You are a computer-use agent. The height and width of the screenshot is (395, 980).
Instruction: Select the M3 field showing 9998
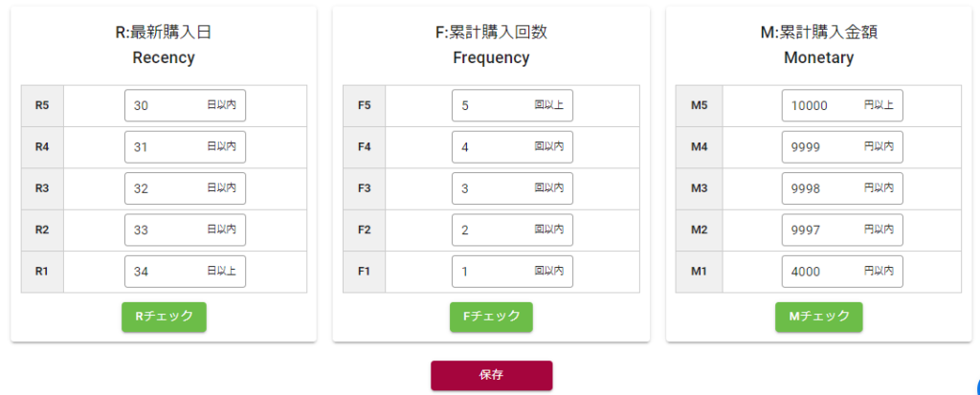825,188
